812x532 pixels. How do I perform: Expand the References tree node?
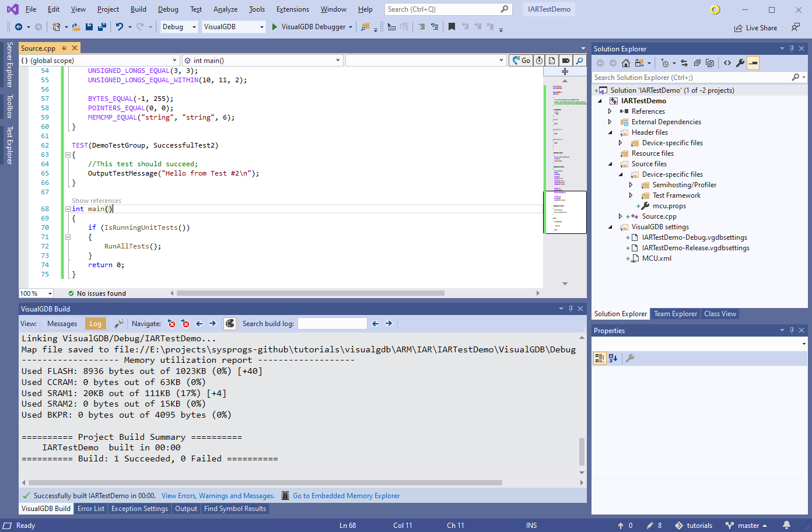[x=610, y=111]
